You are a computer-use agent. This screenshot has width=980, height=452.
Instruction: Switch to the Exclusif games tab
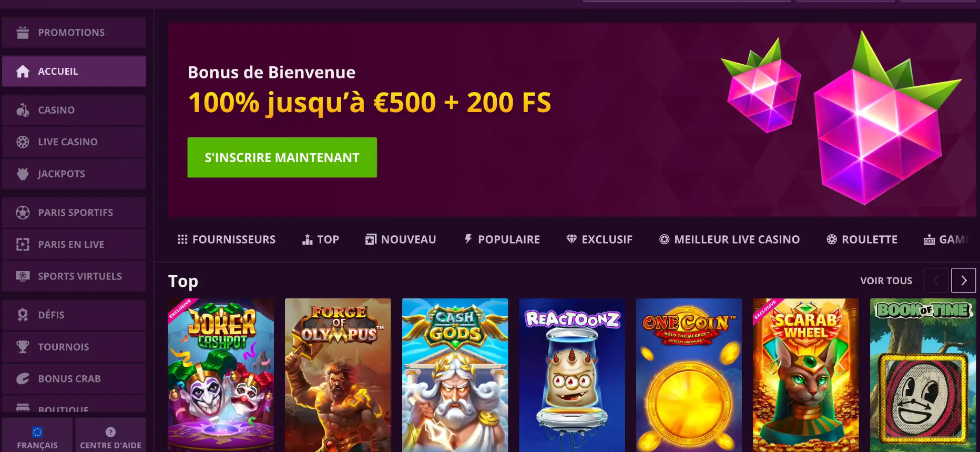[x=599, y=239]
